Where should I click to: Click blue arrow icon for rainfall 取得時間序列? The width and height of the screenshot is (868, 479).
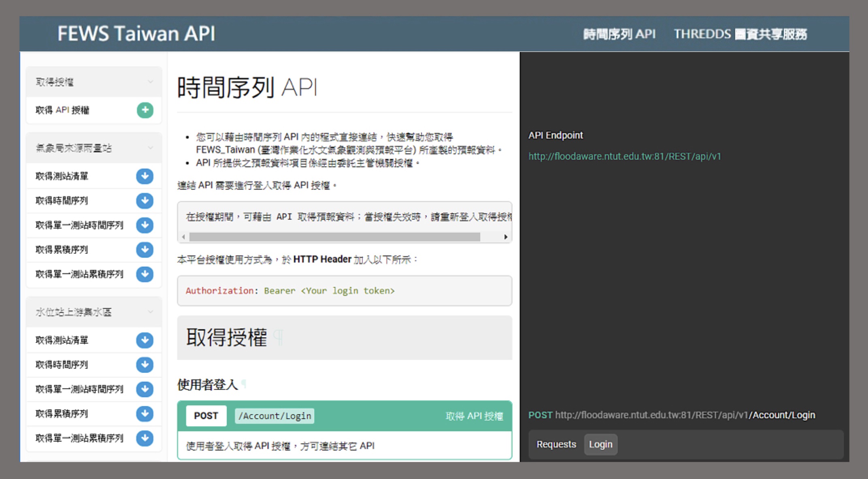coord(145,201)
